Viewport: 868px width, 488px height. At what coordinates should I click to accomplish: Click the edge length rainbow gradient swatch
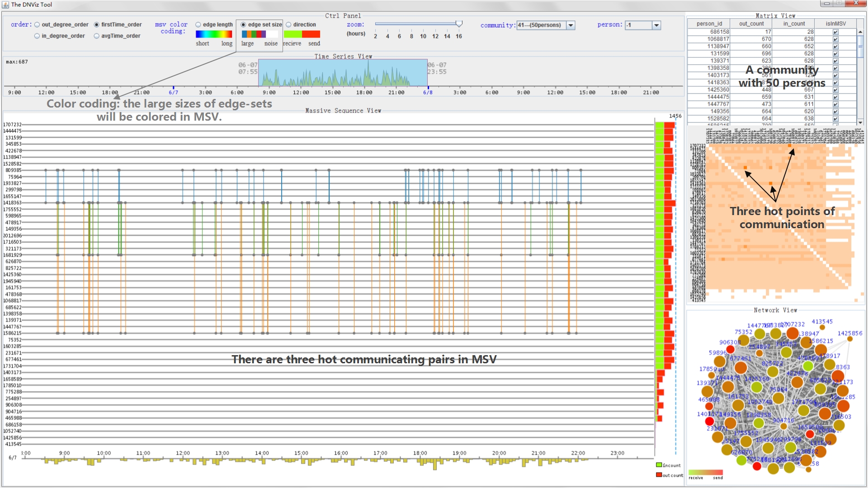[x=214, y=34]
